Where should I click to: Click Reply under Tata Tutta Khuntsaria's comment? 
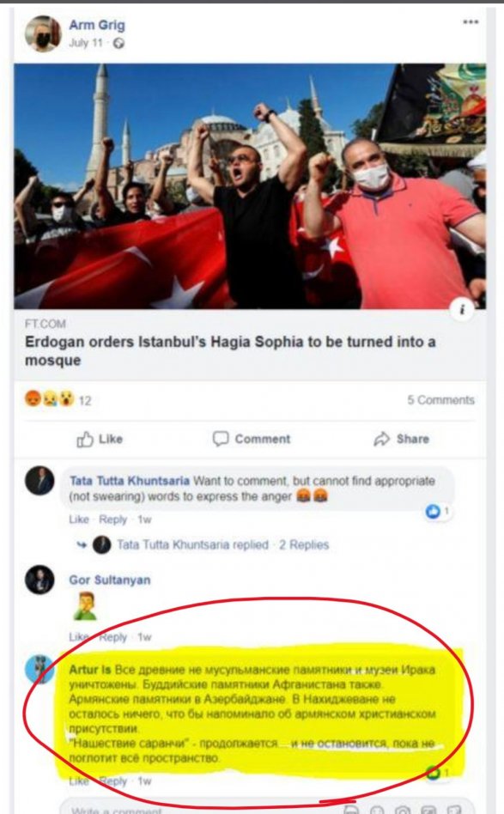(x=113, y=519)
